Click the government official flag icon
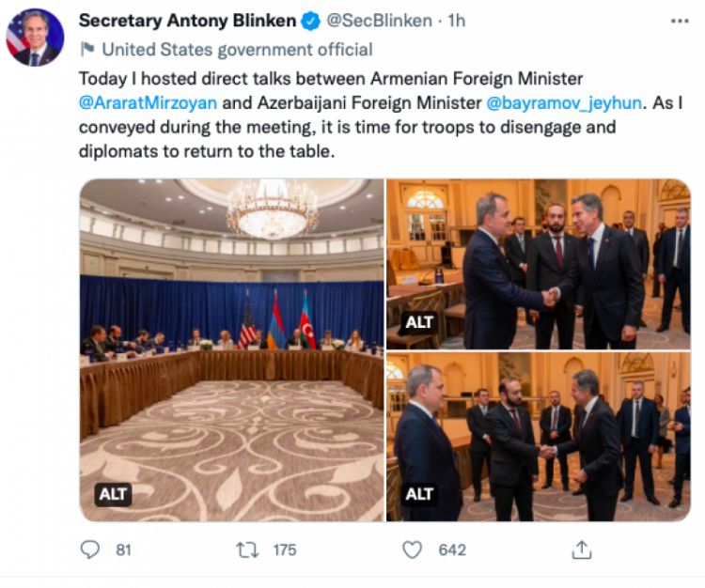 click(x=86, y=50)
